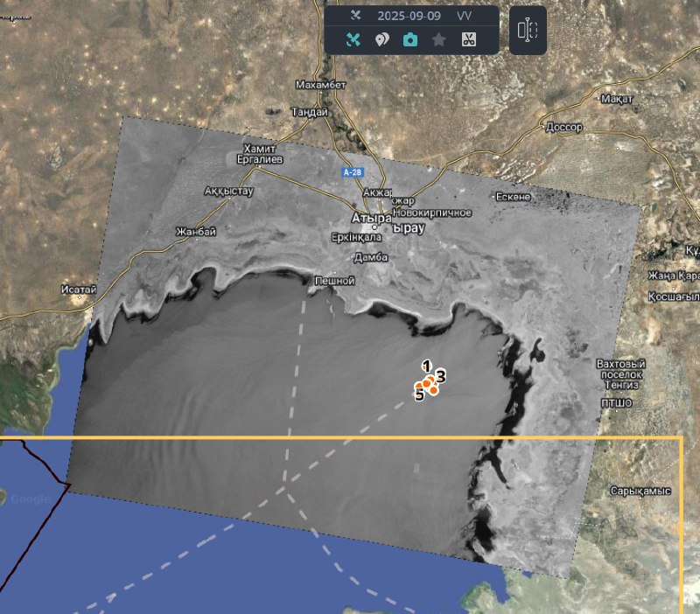700x614 pixels.
Task: Click the gray star favorite icon
Action: point(438,39)
